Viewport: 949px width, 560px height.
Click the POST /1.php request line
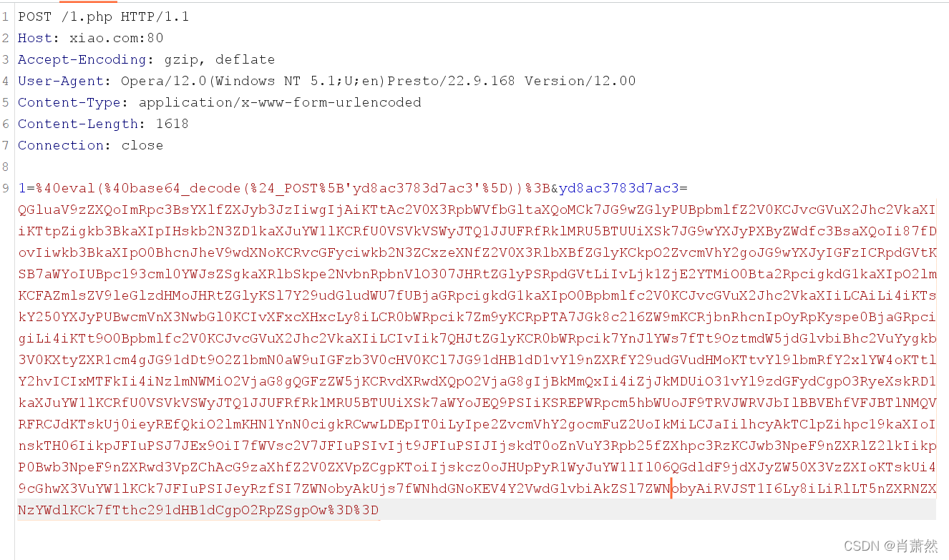[103, 16]
